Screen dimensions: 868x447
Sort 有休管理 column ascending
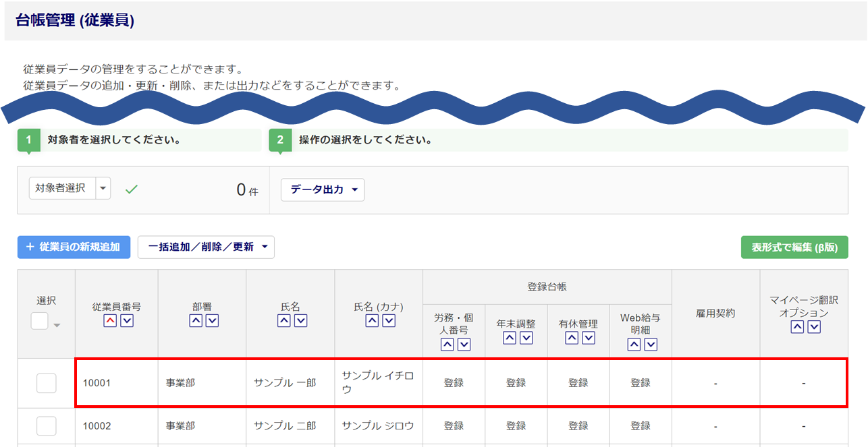click(572, 338)
